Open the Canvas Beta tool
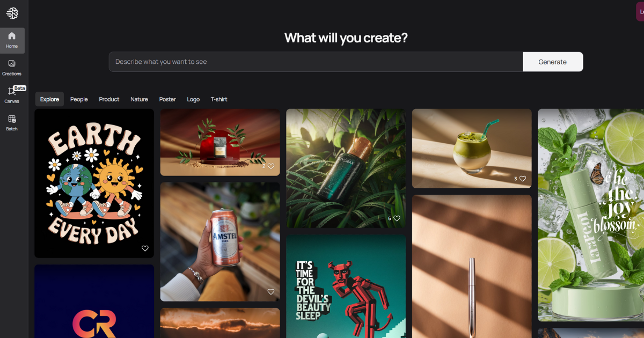This screenshot has width=644, height=338. tap(12, 95)
